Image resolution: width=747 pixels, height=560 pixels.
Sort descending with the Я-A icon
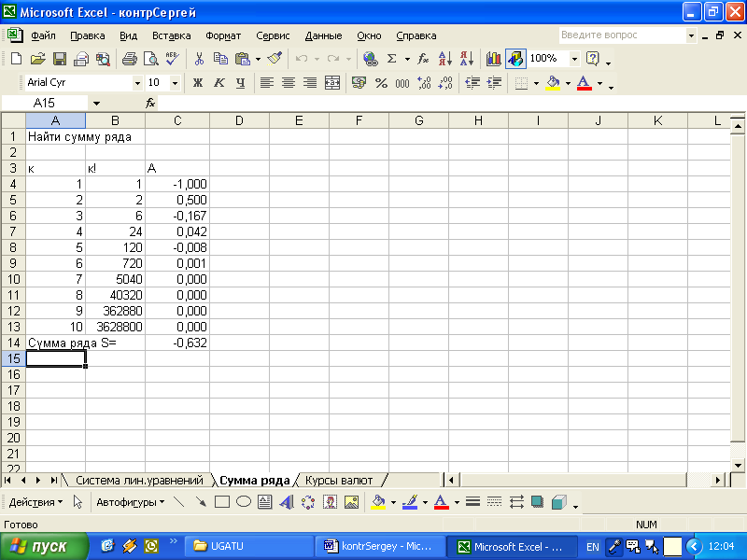(x=467, y=59)
